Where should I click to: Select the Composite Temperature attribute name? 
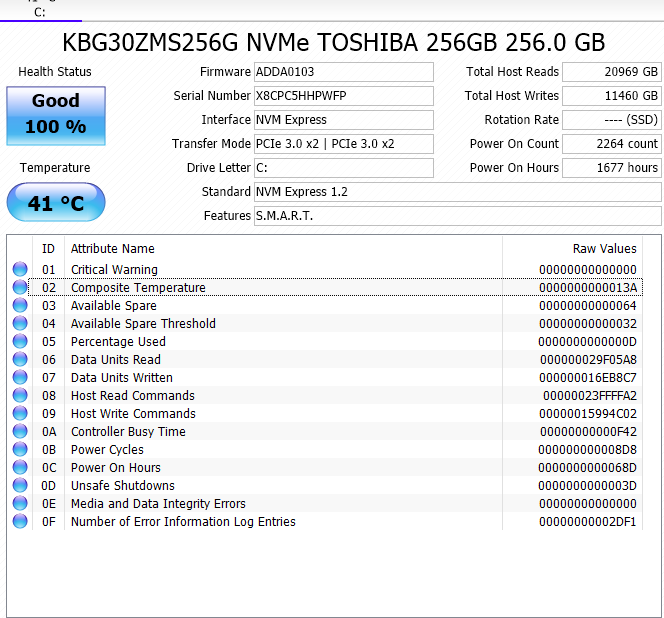(x=138, y=288)
